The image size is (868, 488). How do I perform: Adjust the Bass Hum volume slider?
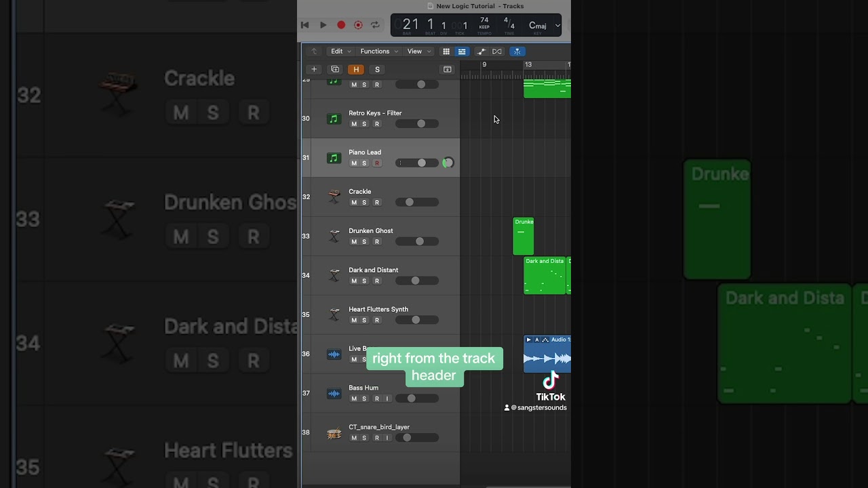pyautogui.click(x=416, y=399)
